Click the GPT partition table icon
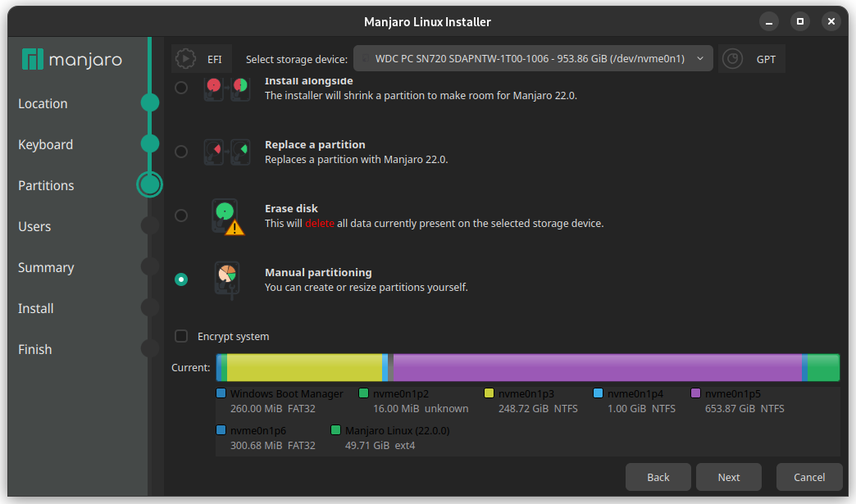 (x=733, y=59)
